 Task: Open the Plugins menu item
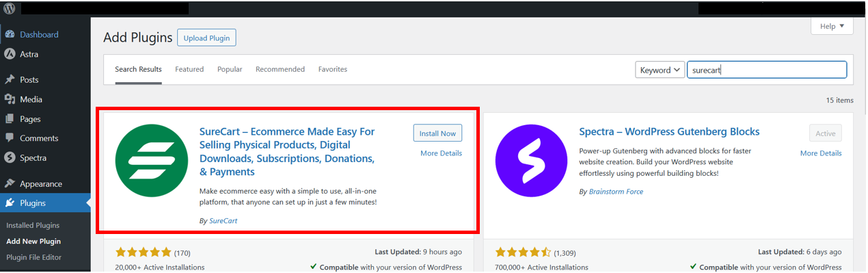coord(45,203)
